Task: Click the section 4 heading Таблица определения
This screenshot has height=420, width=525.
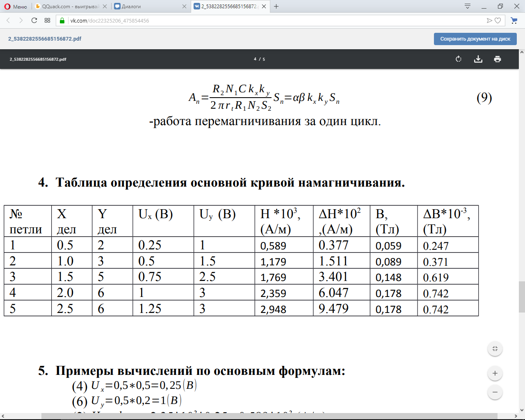Action: (x=221, y=183)
